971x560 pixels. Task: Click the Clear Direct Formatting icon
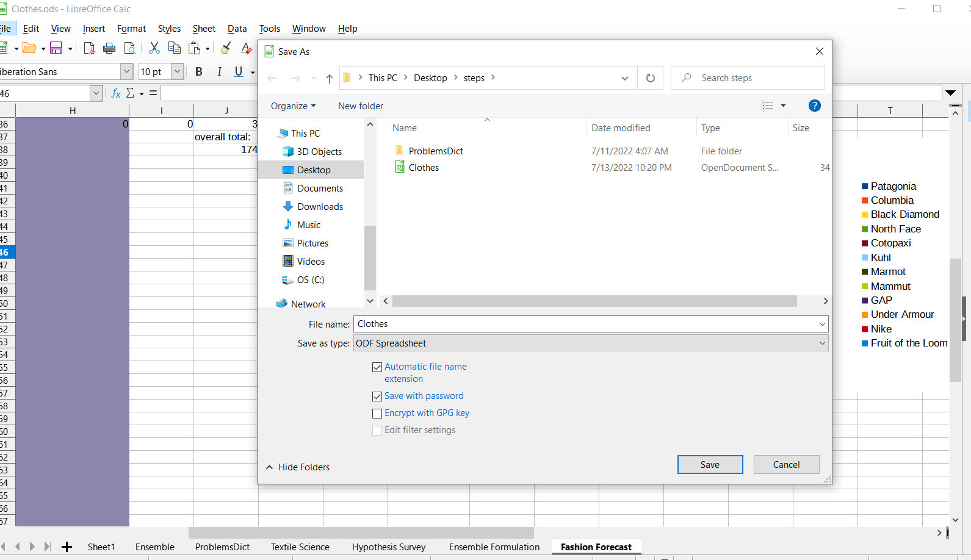coord(246,48)
